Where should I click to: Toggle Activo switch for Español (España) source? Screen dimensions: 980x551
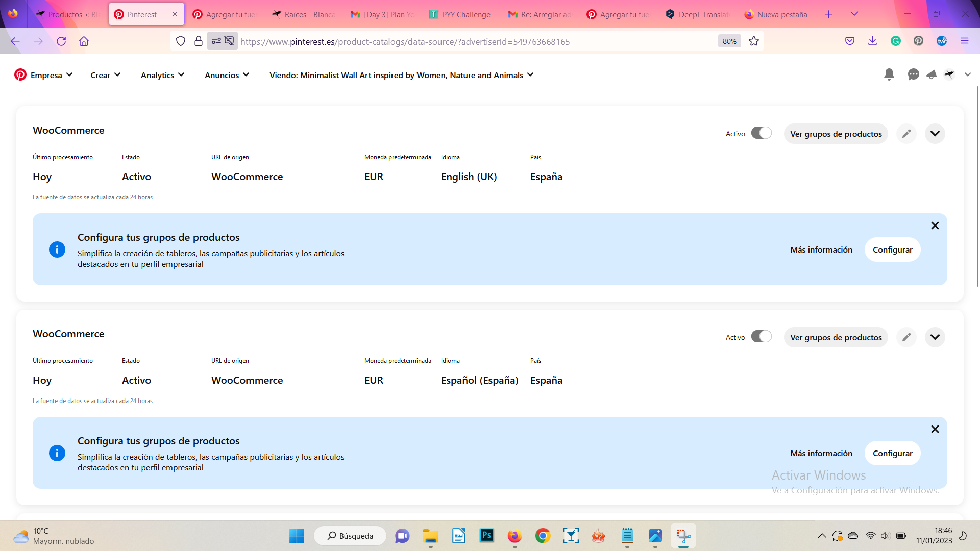(x=761, y=337)
